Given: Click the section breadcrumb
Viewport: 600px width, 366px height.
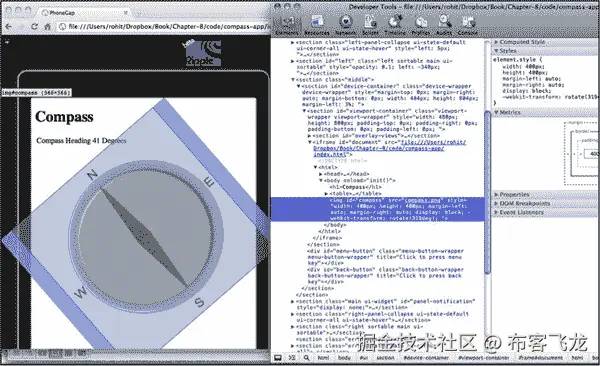Looking at the screenshot, I should [385, 358].
